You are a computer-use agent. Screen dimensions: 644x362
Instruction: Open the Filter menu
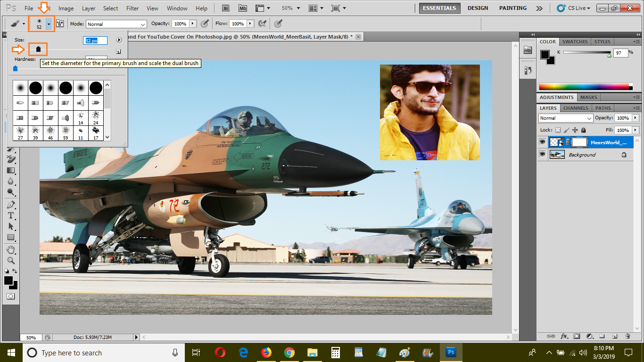pyautogui.click(x=132, y=8)
